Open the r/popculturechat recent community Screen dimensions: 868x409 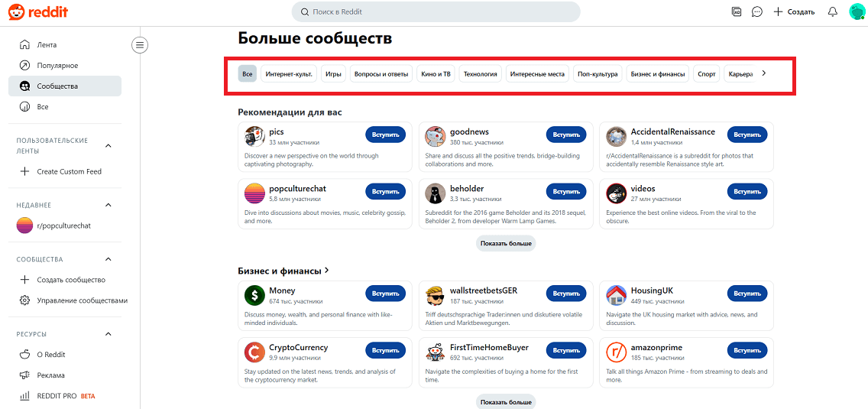[x=65, y=226]
